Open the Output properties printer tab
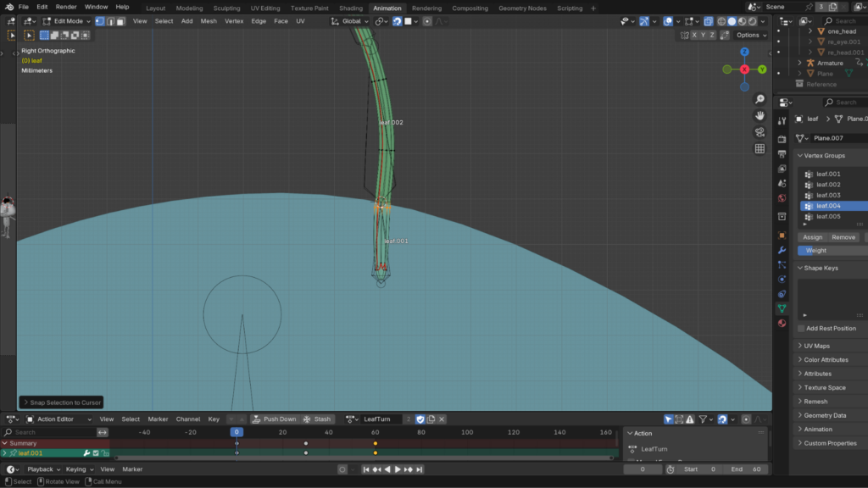The height and width of the screenshot is (488, 868). 782,154
